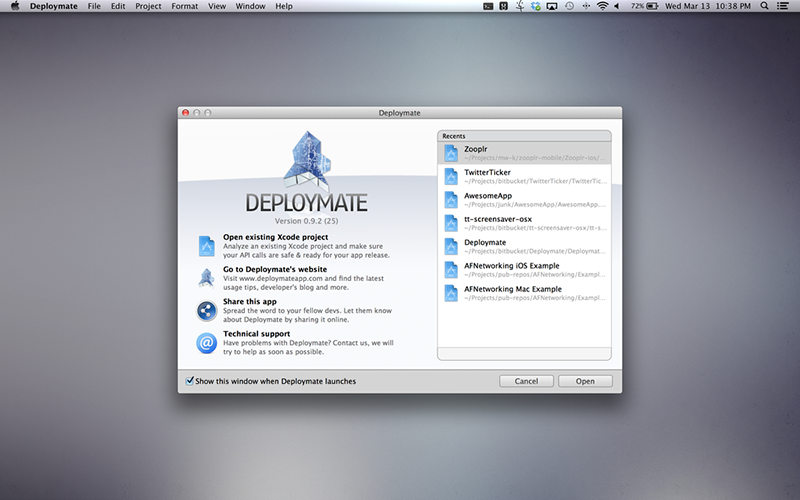Open the Deploymate application menu

tap(54, 6)
